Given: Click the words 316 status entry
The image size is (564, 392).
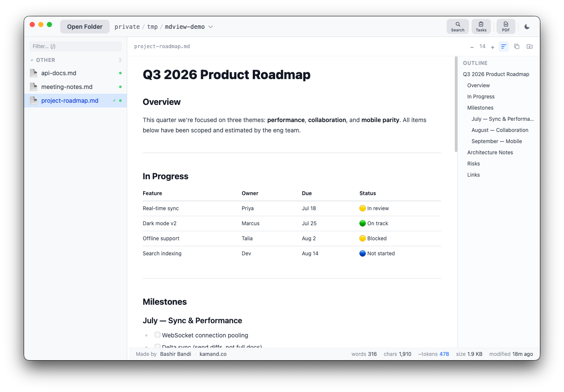Looking at the screenshot, I should [364, 354].
